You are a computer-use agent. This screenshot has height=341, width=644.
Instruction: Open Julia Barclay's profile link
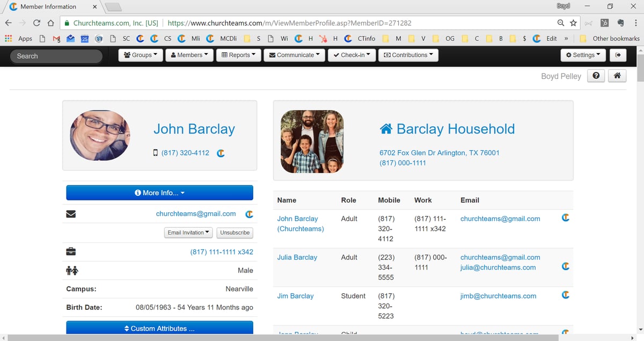297,257
